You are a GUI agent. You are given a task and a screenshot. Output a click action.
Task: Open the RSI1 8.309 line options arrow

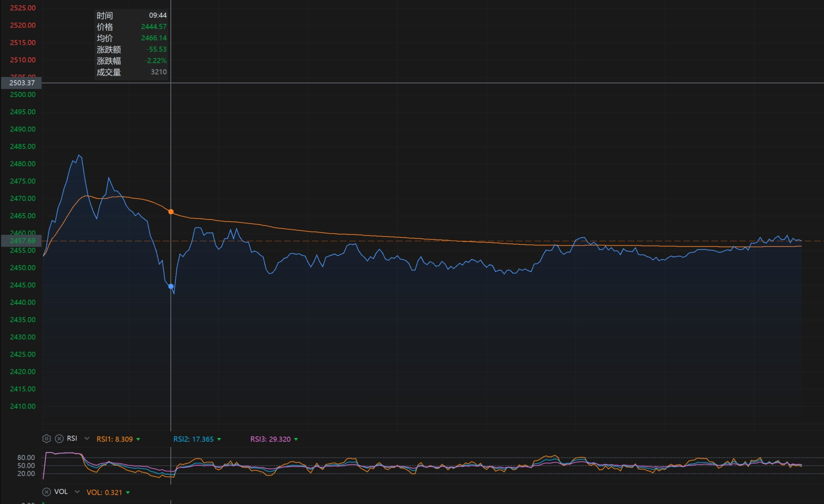coord(138,440)
